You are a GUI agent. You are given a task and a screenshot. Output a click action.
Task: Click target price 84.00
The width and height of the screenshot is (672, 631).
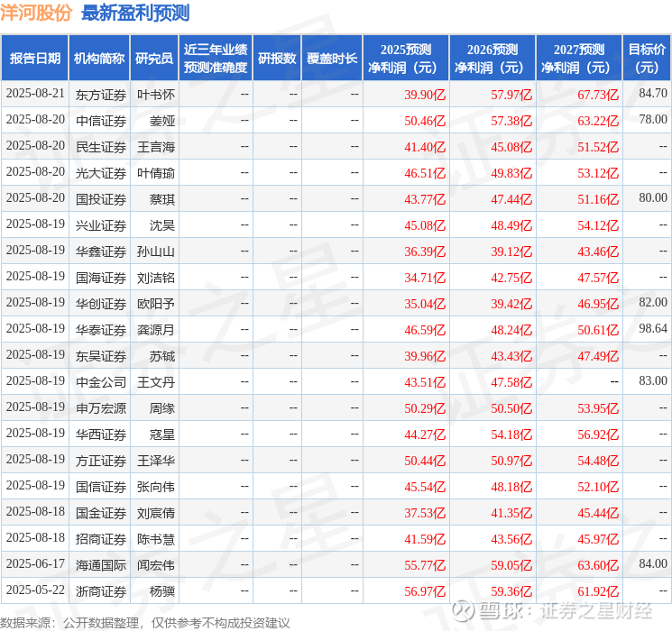click(x=653, y=563)
